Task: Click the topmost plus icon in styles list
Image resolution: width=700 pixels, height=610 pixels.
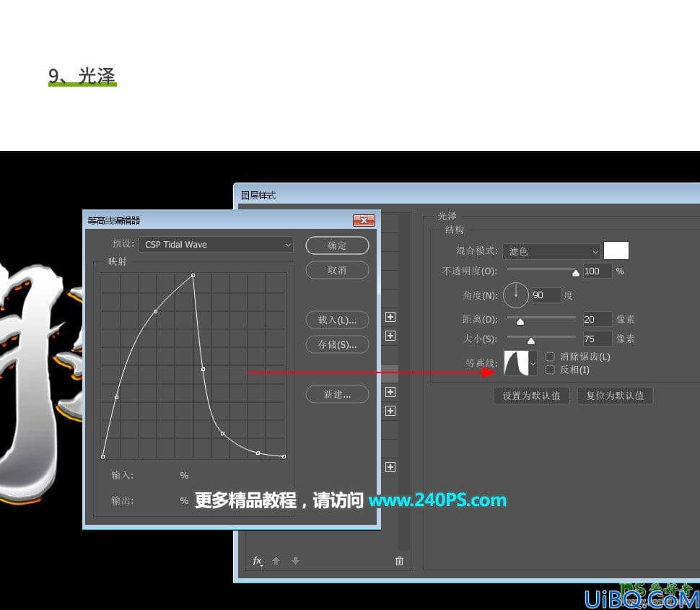Action: click(390, 317)
